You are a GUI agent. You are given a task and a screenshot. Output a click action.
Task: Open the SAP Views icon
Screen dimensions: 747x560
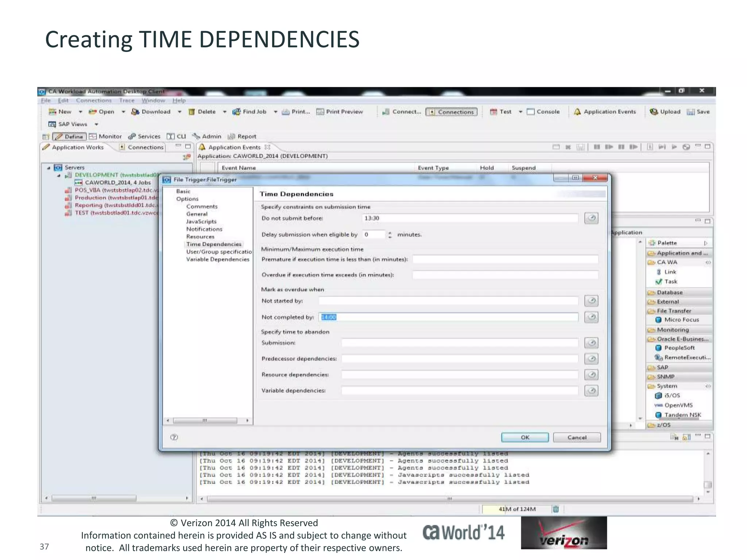tap(52, 124)
